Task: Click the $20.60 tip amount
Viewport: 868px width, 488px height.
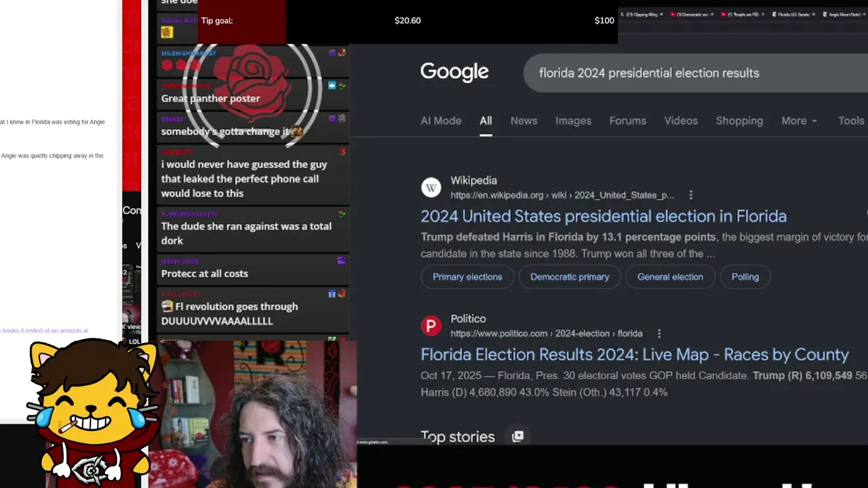Action: (408, 20)
